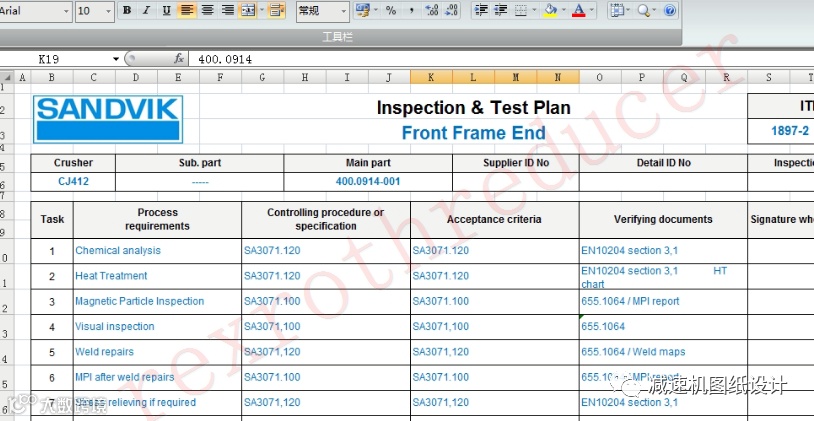This screenshot has width=814, height=421.
Task: Select column B header
Action: click(52, 77)
